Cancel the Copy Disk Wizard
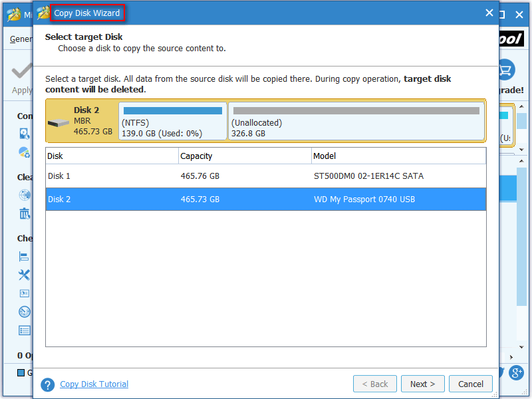 (x=471, y=384)
